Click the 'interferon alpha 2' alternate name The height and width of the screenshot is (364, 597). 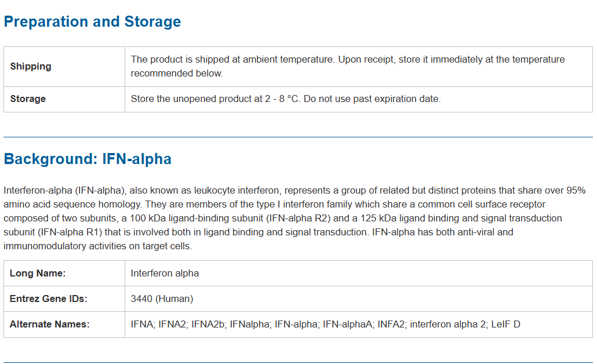[x=448, y=325]
